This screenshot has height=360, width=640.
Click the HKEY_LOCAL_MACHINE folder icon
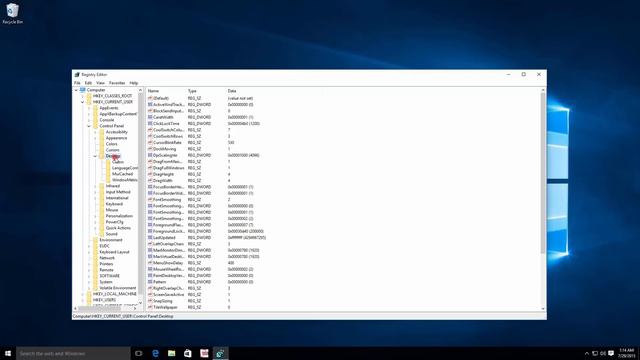click(x=89, y=294)
